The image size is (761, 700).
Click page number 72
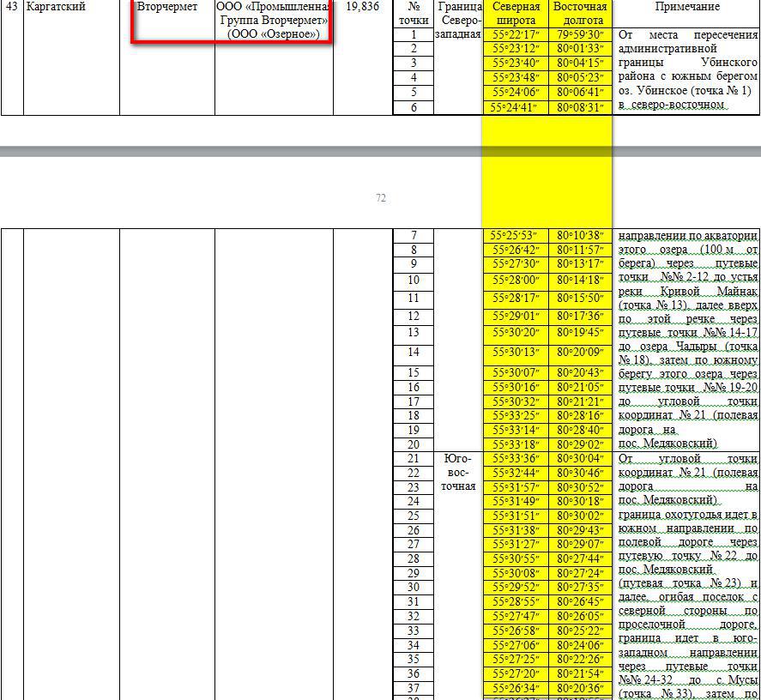(x=380, y=198)
